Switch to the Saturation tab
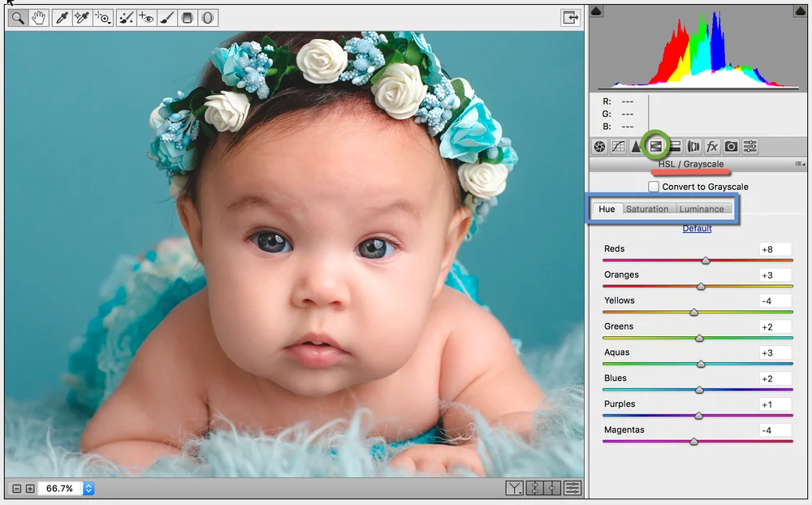Viewport: 812px width, 505px height. click(x=648, y=209)
